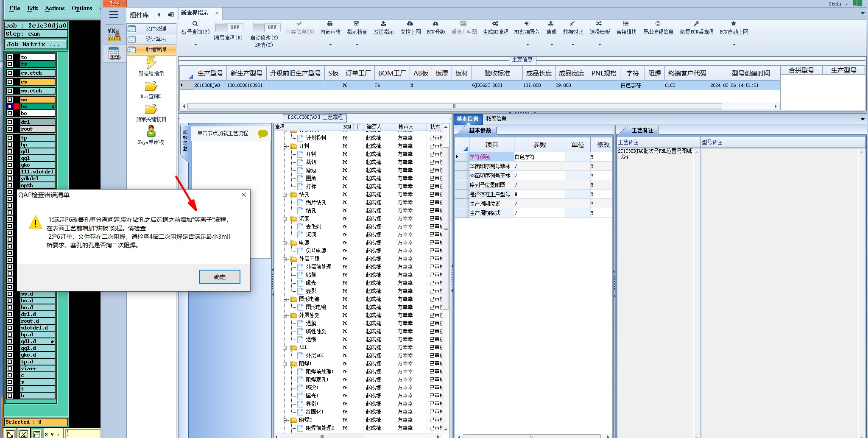
Task: Click vertical scrollbar of process tree
Action: click(446, 229)
